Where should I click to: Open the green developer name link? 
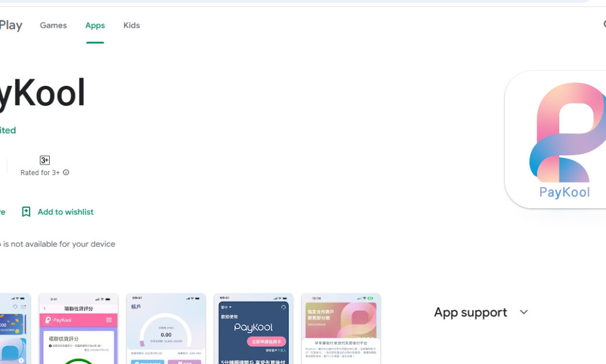tap(8, 130)
